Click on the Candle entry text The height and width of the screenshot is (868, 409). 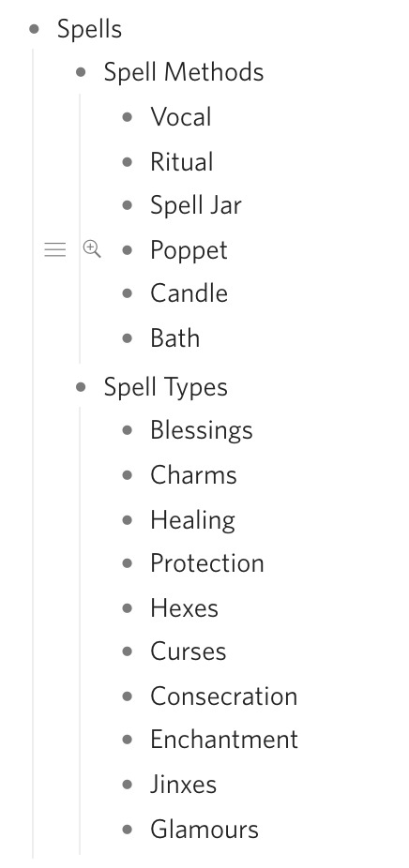(189, 293)
